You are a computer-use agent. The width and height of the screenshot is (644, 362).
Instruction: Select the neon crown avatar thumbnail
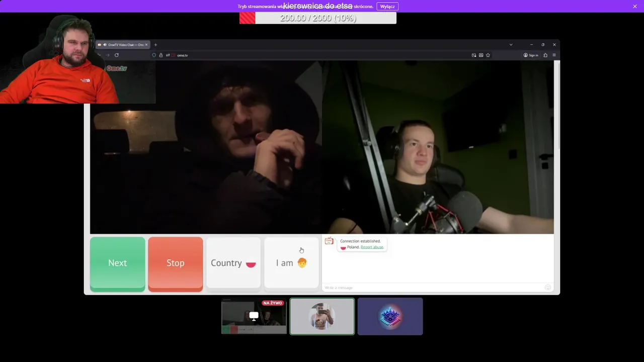pos(390,316)
